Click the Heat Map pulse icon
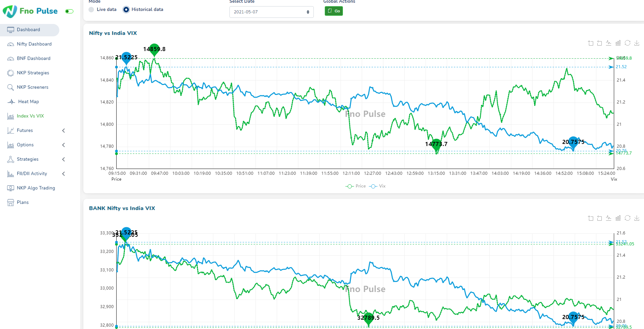 click(x=11, y=102)
